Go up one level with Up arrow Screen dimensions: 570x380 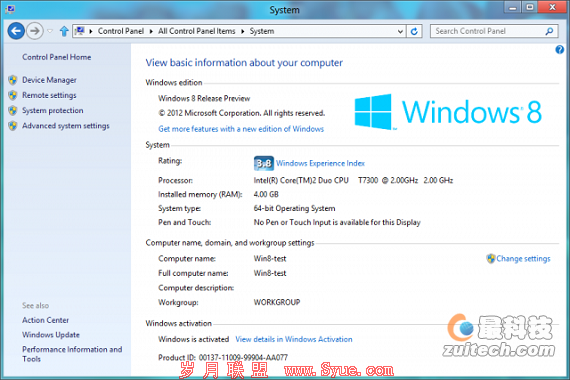[64, 31]
